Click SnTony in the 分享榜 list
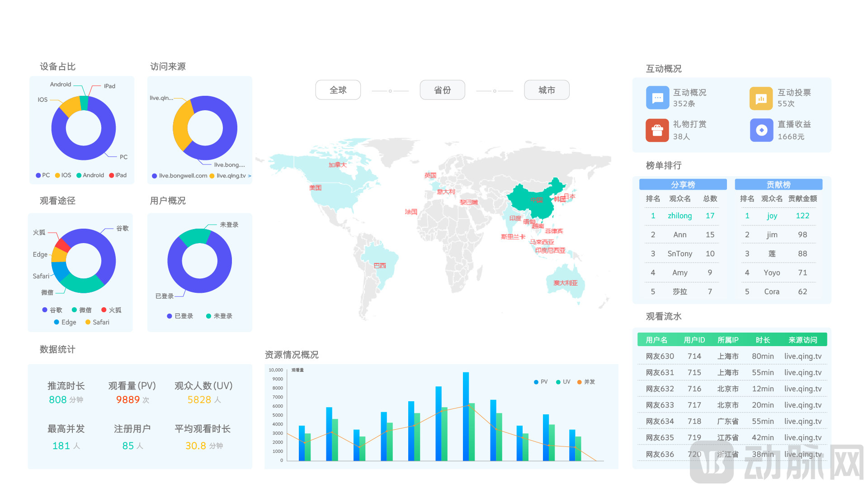 tap(680, 253)
